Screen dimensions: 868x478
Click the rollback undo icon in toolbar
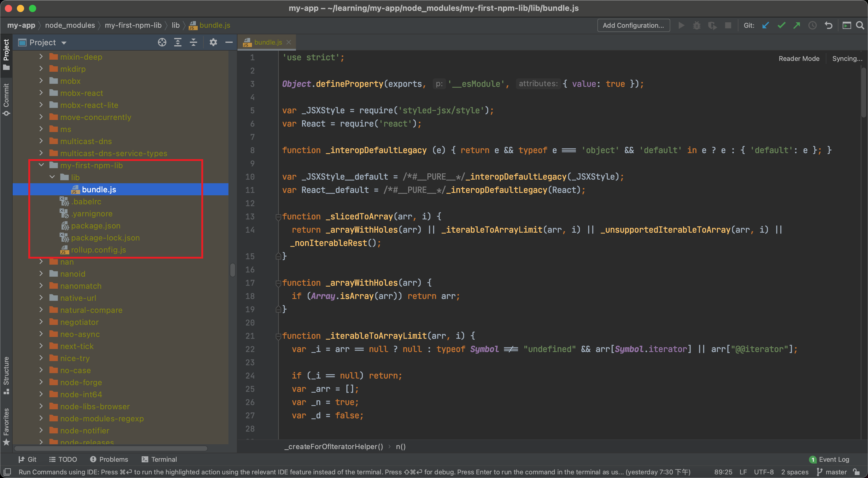coord(828,25)
